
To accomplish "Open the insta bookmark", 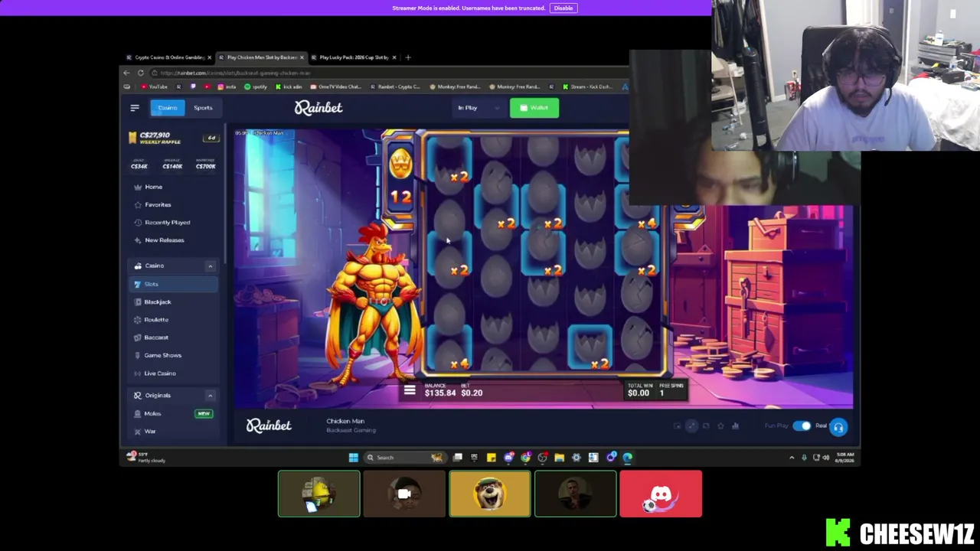I will click(227, 86).
